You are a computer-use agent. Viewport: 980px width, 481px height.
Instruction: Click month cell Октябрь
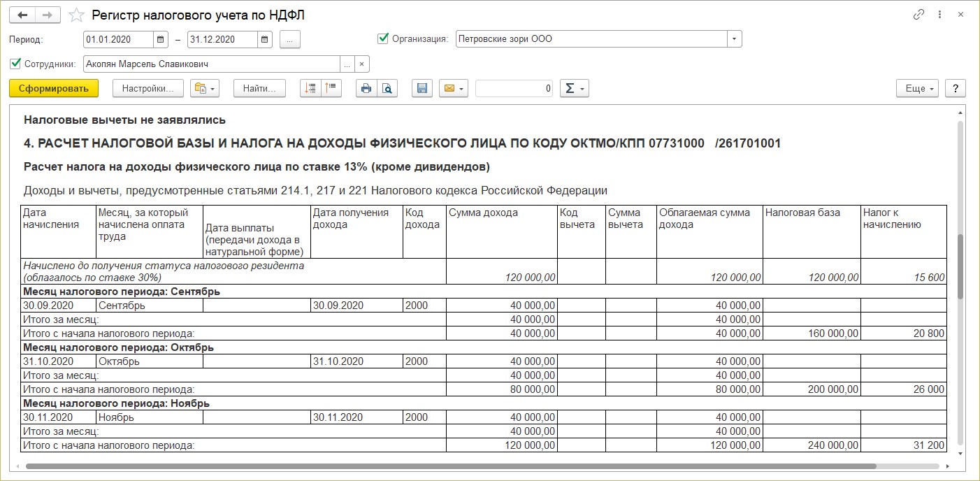tap(149, 361)
